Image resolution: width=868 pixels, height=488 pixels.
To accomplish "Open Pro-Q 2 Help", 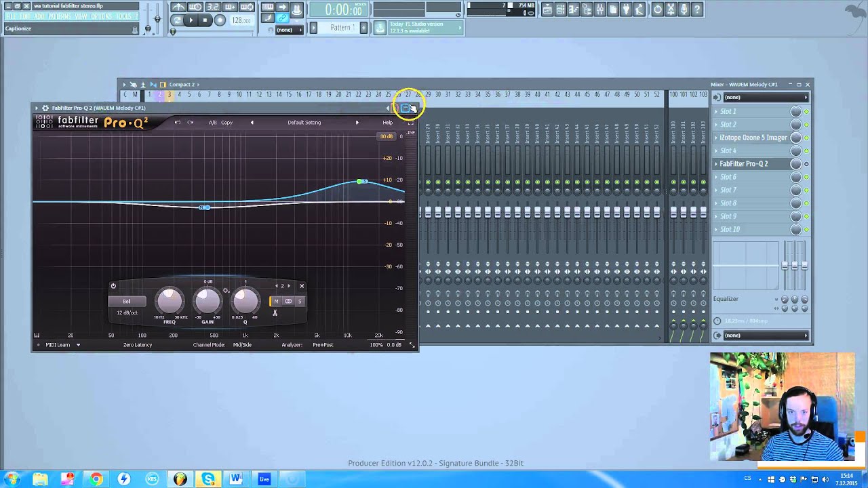I will 387,123.
